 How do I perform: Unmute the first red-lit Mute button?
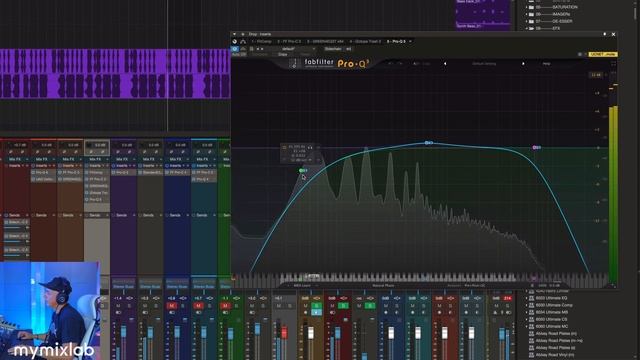(x=171, y=306)
